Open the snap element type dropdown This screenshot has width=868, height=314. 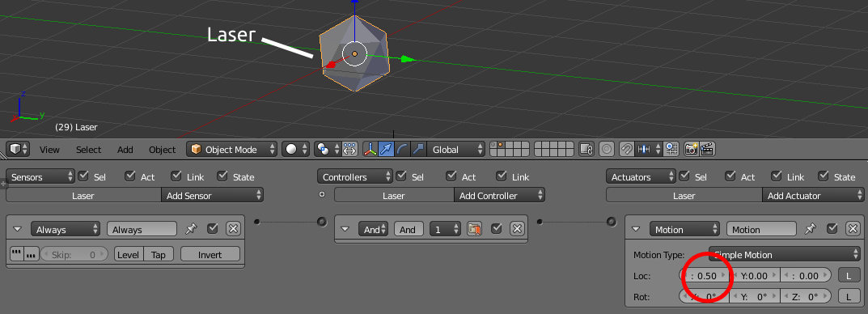[649, 150]
